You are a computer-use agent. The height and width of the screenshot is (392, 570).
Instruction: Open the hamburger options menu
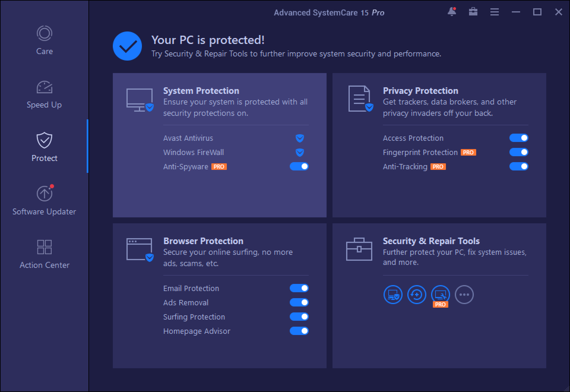[495, 12]
